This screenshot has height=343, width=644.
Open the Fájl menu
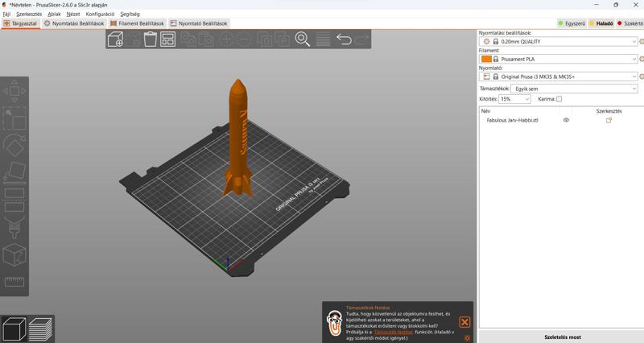tap(6, 14)
